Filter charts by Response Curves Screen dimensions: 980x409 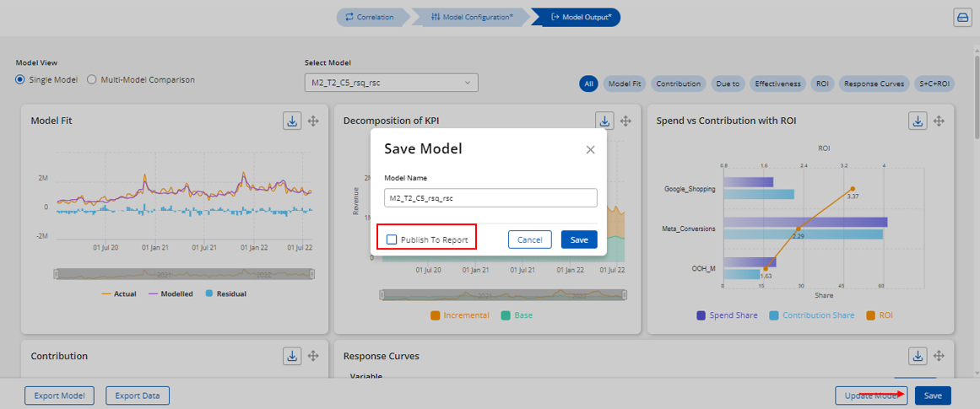click(874, 83)
